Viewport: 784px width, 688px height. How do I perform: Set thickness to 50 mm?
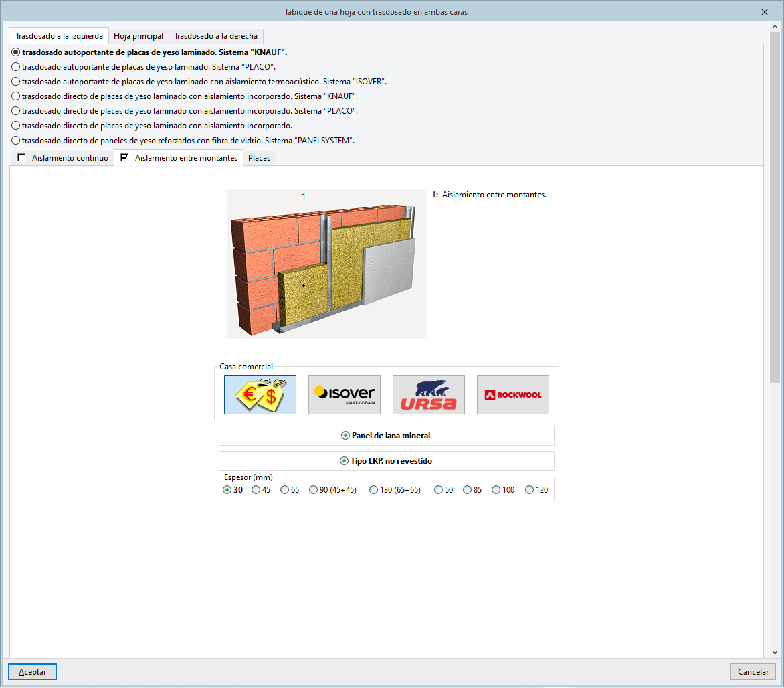point(444,490)
